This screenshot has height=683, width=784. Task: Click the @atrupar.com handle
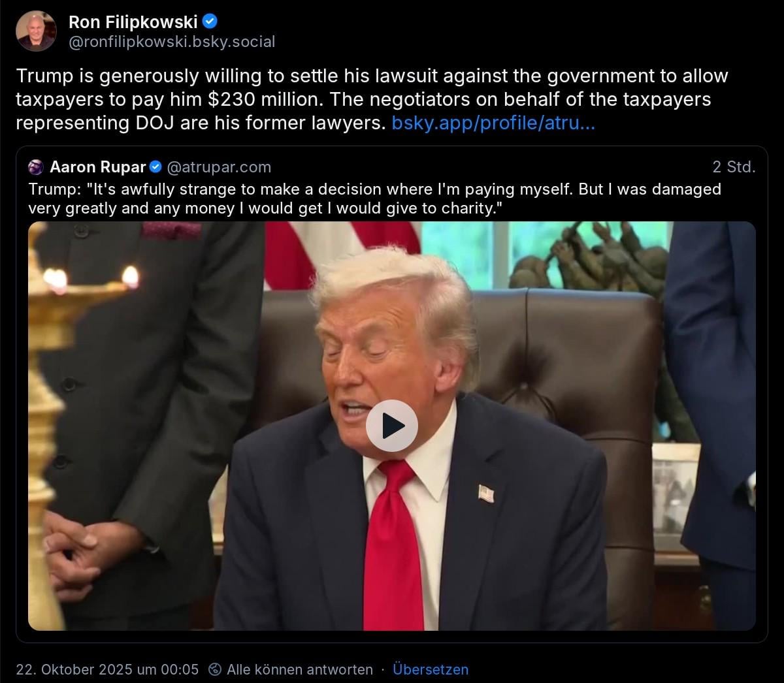219,167
